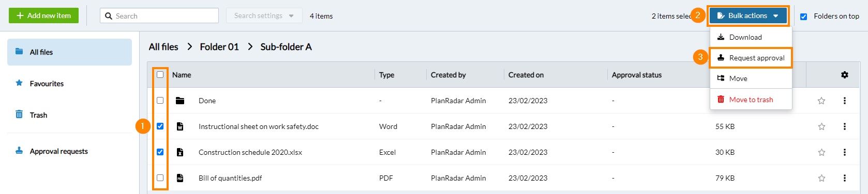Favourite the Bill of quantities.pdf with star icon
868x194 pixels.
[821, 178]
